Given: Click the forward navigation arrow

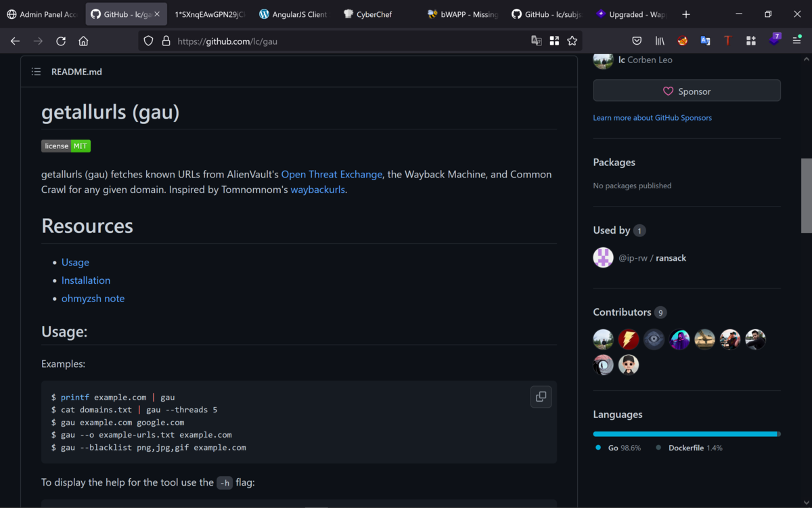Looking at the screenshot, I should [x=38, y=41].
